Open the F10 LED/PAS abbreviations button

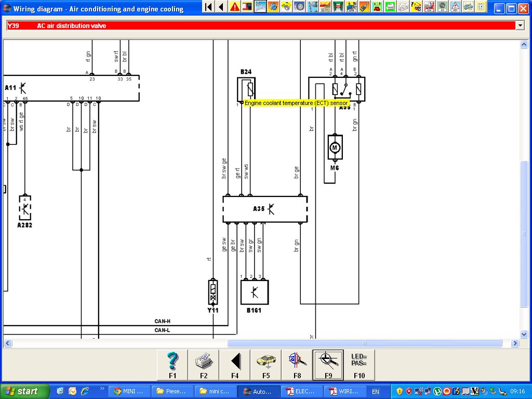359,364
